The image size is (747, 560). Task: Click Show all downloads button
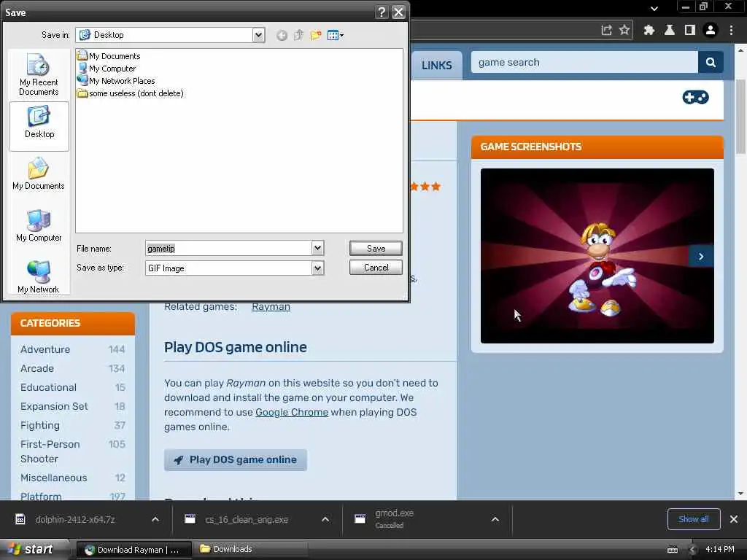coord(693,519)
